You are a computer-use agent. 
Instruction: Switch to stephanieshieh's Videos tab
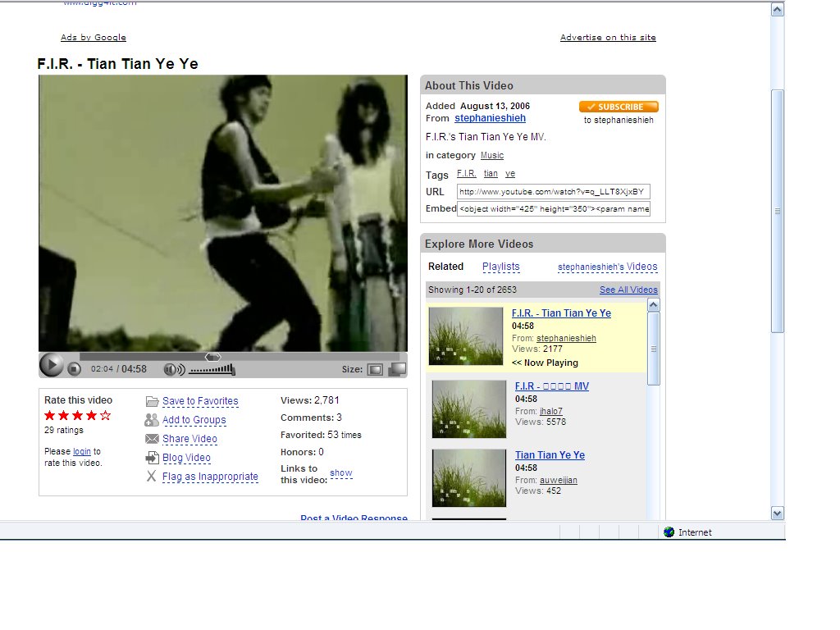(608, 267)
